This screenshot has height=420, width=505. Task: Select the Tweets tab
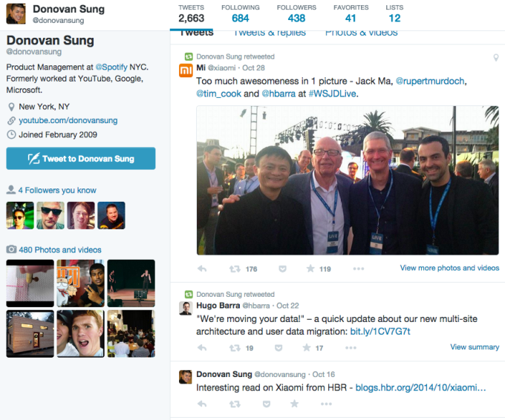pos(197,33)
